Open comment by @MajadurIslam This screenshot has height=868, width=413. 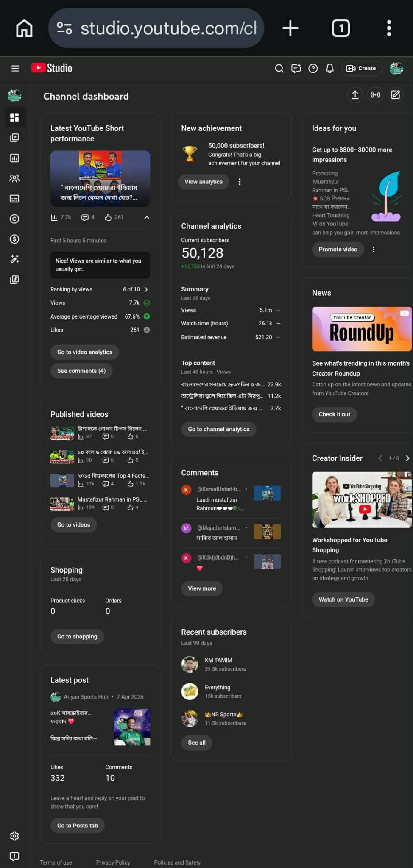tap(231, 532)
